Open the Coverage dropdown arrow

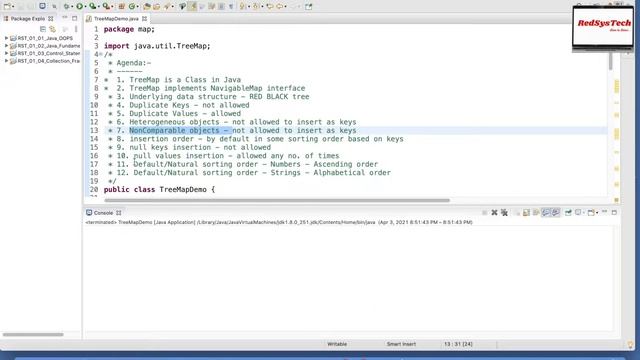click(x=99, y=7)
